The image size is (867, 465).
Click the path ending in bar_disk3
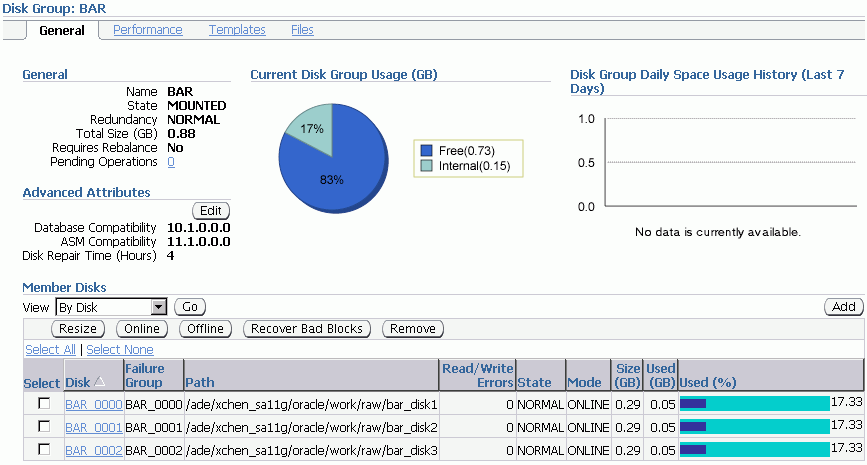(312, 451)
